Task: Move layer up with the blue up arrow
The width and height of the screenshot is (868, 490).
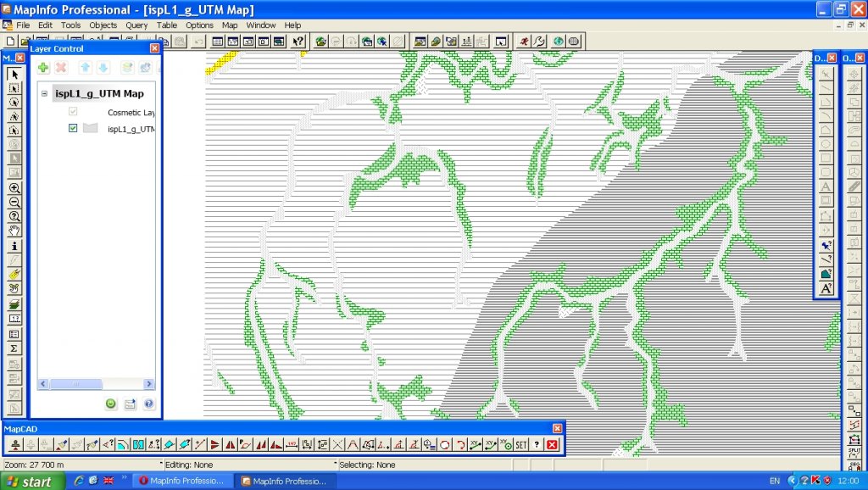Action: tap(85, 68)
